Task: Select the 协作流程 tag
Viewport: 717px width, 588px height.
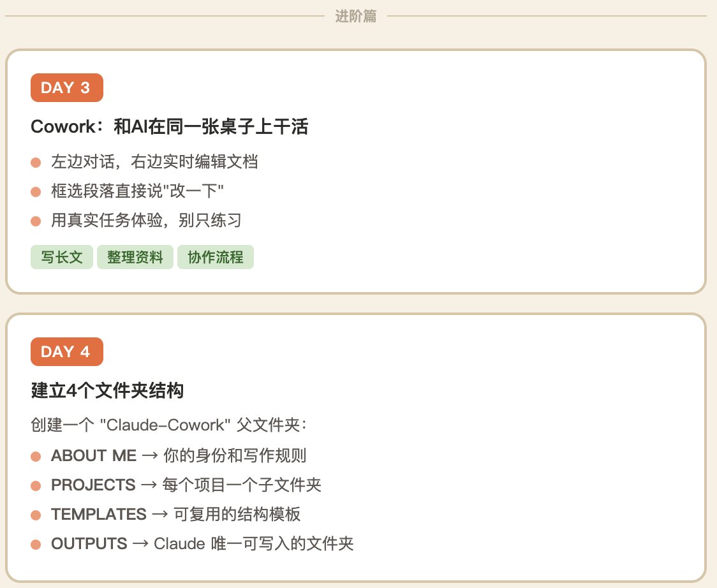Action: pyautogui.click(x=215, y=258)
